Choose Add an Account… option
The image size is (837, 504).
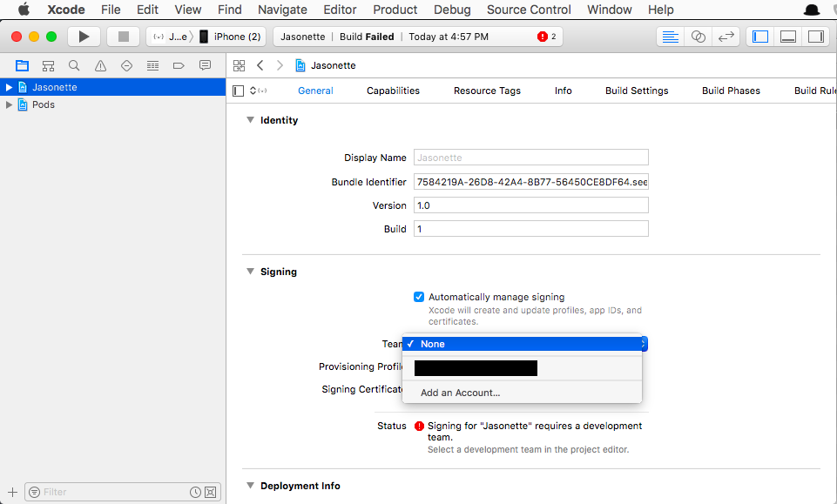point(522,393)
